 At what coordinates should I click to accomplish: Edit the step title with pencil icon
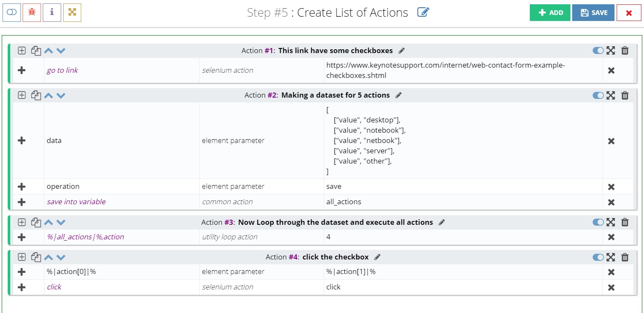tap(423, 12)
